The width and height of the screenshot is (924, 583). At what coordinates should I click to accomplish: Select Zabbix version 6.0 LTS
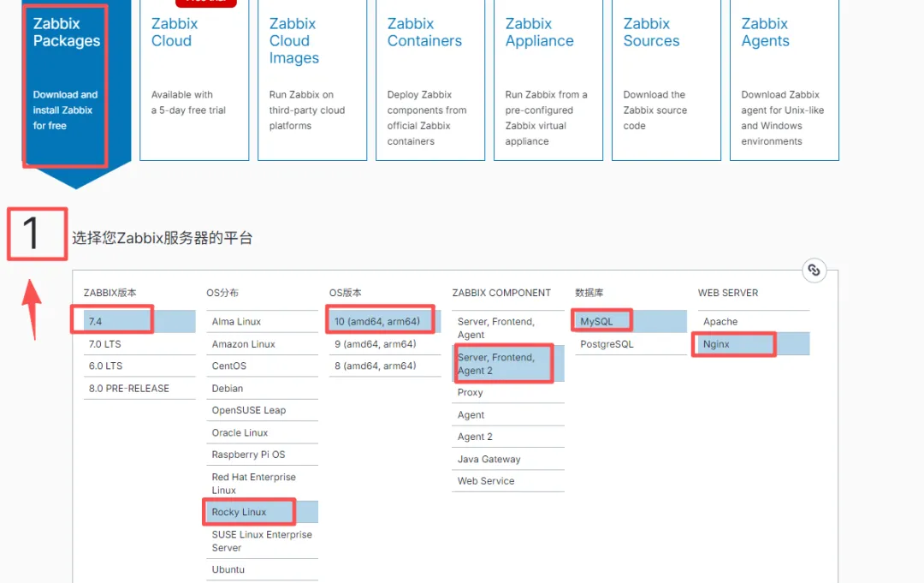pos(139,366)
